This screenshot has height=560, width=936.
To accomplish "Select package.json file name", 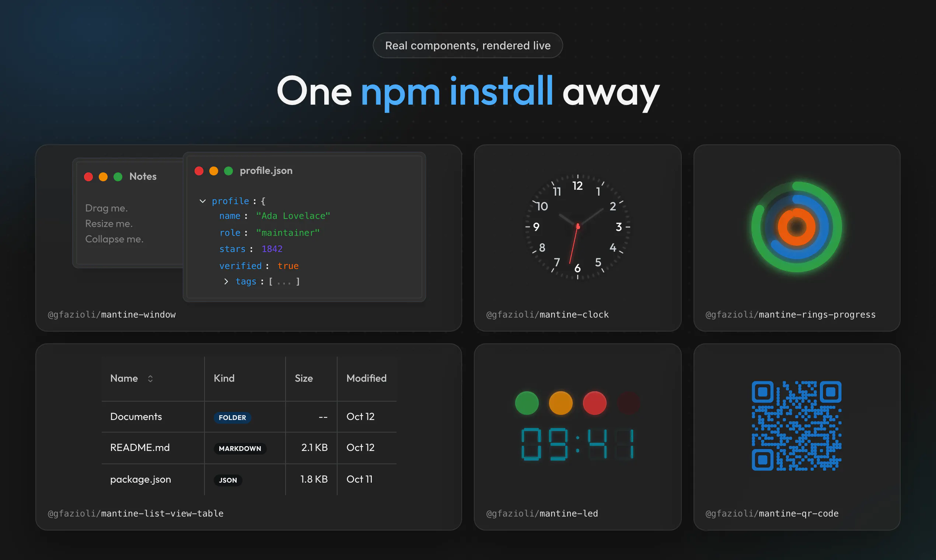I will coord(140,479).
